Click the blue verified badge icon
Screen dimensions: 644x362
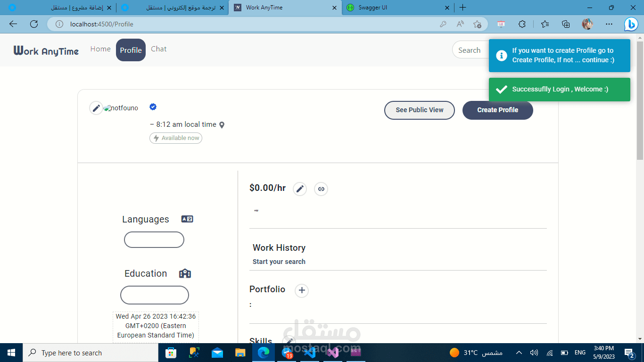pyautogui.click(x=153, y=107)
